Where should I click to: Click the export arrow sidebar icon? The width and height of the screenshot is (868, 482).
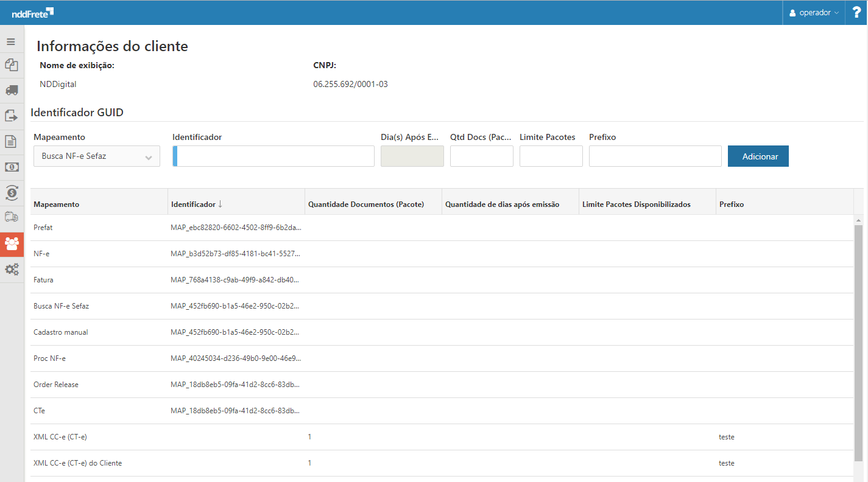(11, 116)
